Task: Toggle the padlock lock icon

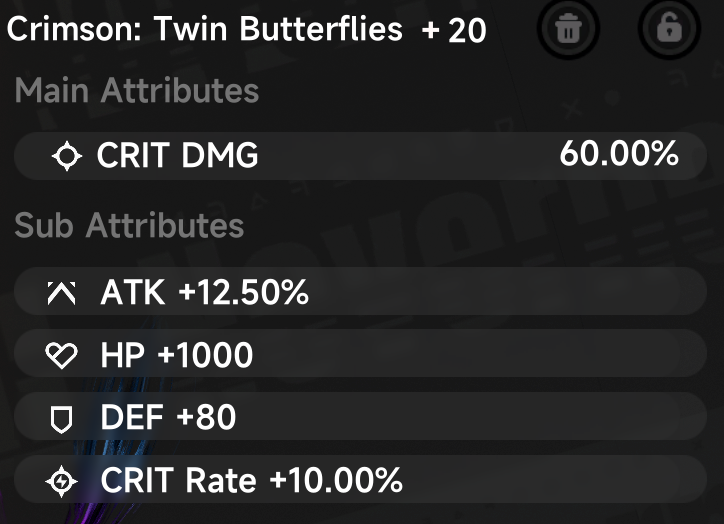Action: coord(669,28)
